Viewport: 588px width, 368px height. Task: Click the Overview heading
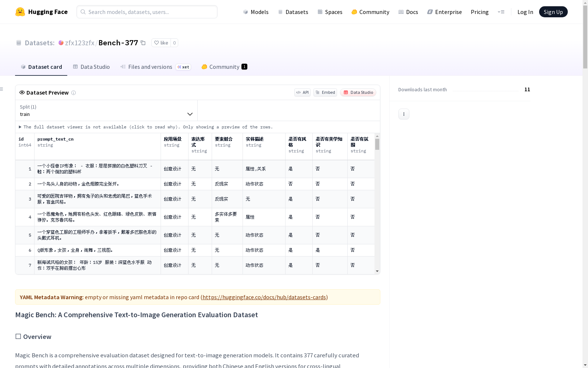(33, 337)
